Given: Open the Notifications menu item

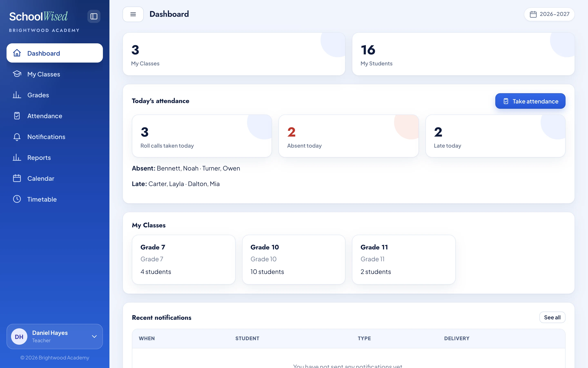Looking at the screenshot, I should coord(55,137).
